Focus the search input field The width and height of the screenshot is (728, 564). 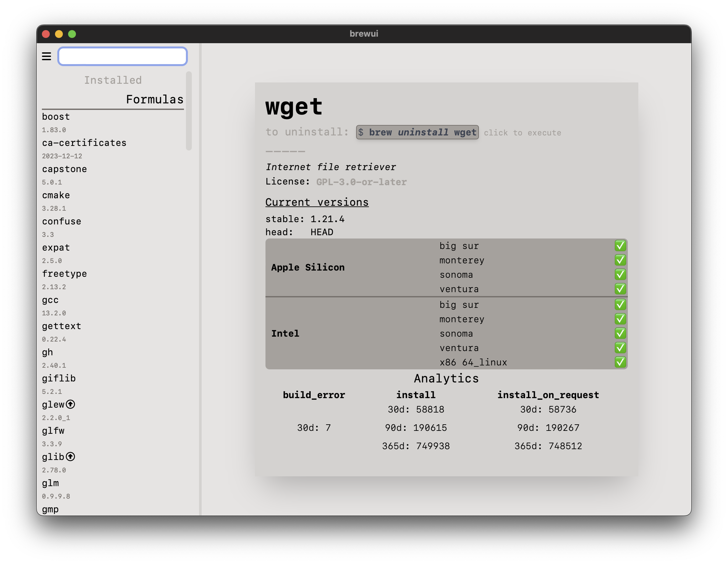coord(122,56)
